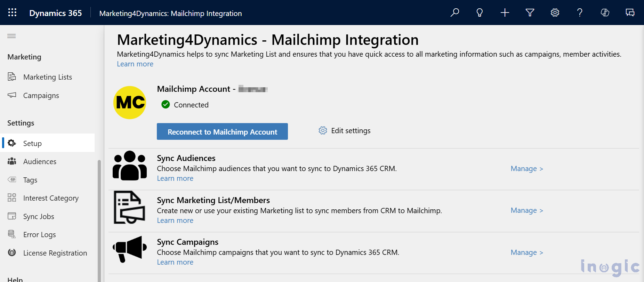Collapse the sidebar with hamburger icon
Screen dimensions: 644x282
pos(11,36)
